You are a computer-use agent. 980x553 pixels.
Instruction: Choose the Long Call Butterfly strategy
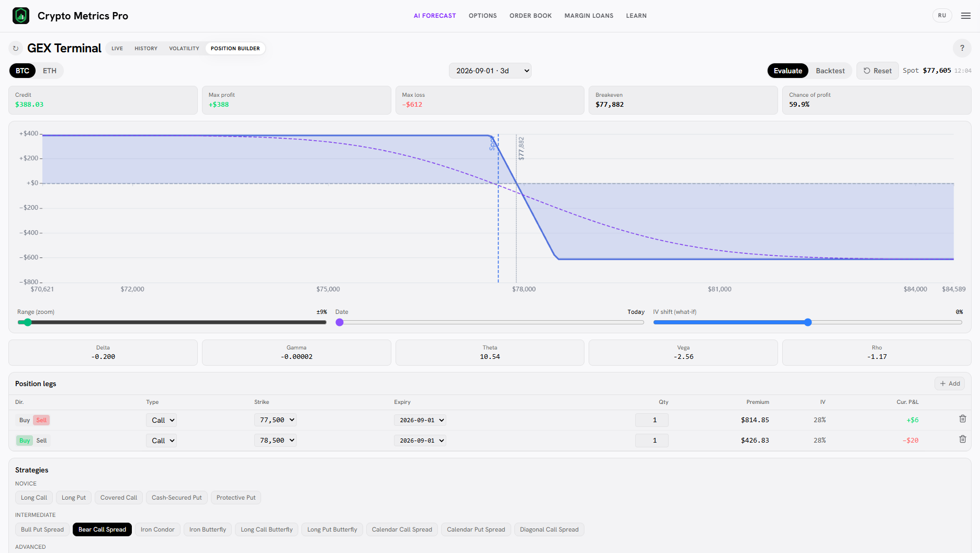[x=267, y=529]
